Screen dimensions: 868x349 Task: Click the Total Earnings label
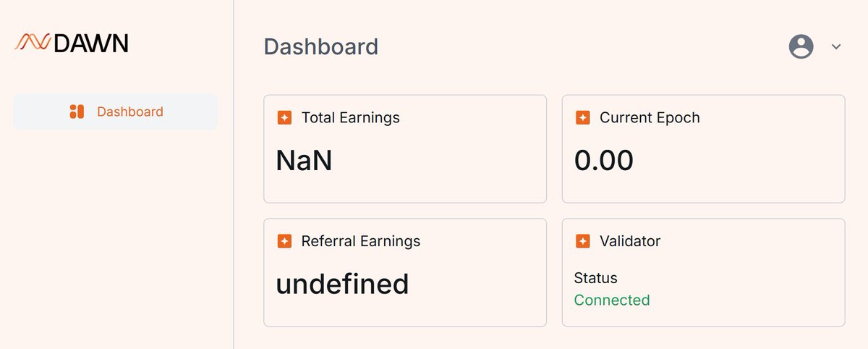350,117
